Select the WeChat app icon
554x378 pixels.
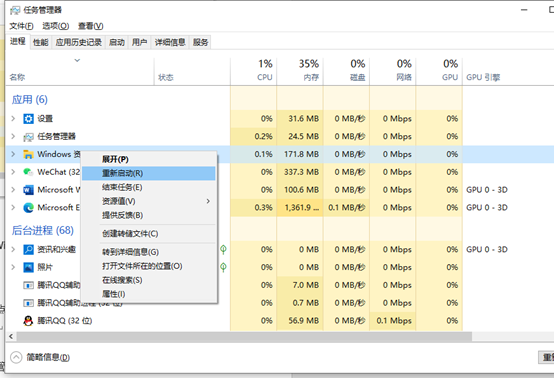tap(28, 172)
